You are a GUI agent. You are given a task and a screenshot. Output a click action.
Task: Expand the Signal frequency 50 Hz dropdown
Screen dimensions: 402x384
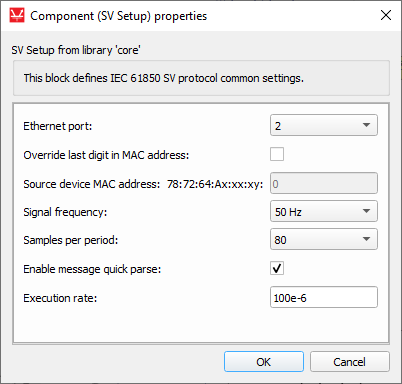pyautogui.click(x=324, y=211)
